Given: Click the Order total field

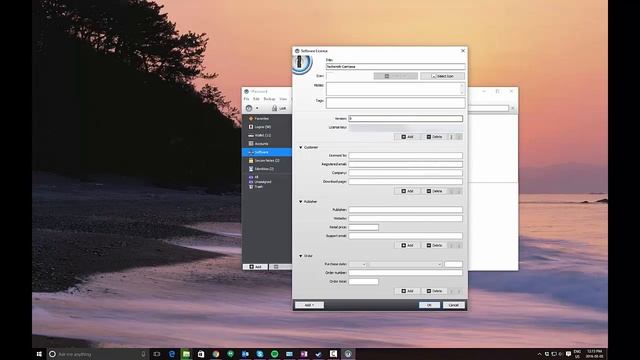Looking at the screenshot, I should point(363,281).
